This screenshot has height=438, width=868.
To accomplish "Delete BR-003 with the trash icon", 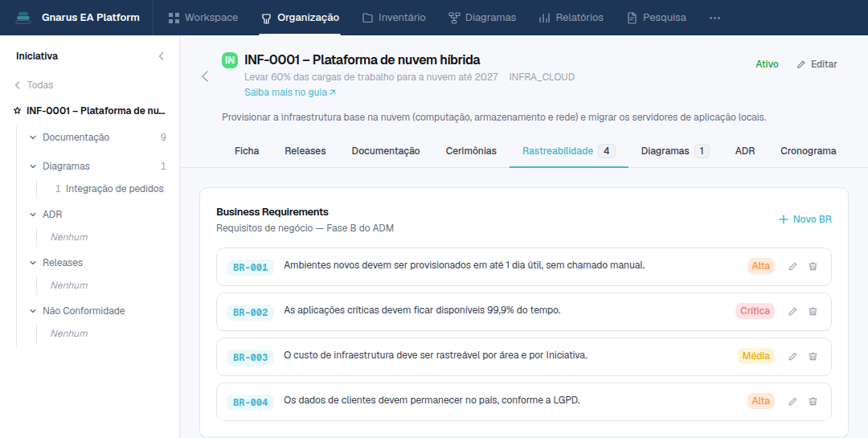I will pyautogui.click(x=813, y=357).
